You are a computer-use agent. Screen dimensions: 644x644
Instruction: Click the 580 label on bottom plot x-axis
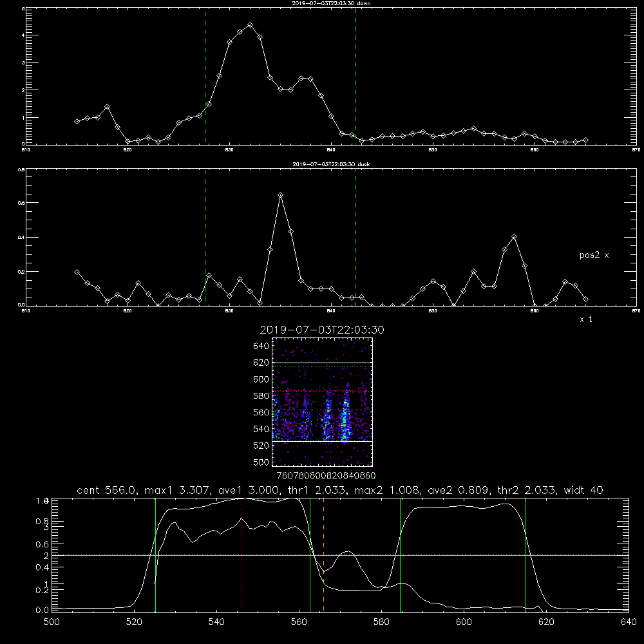(381, 622)
